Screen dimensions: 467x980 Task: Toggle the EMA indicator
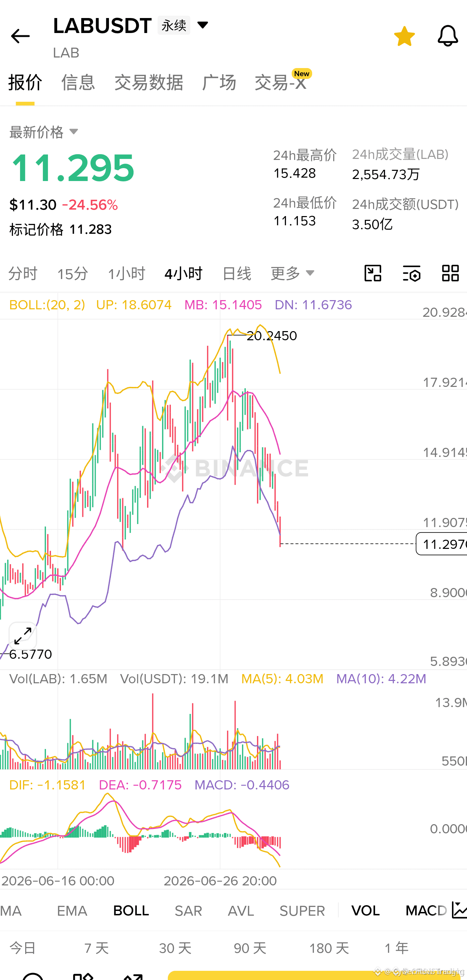coord(72,911)
